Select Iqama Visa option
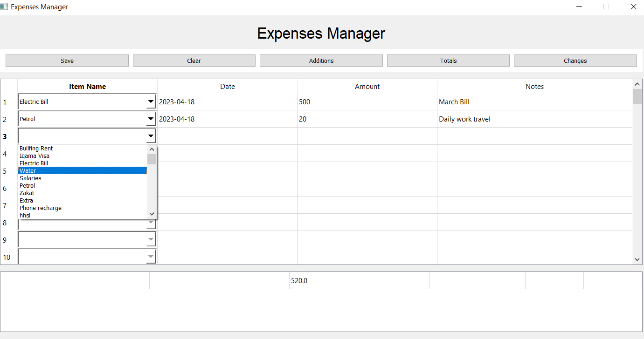644x339 pixels. [82, 156]
